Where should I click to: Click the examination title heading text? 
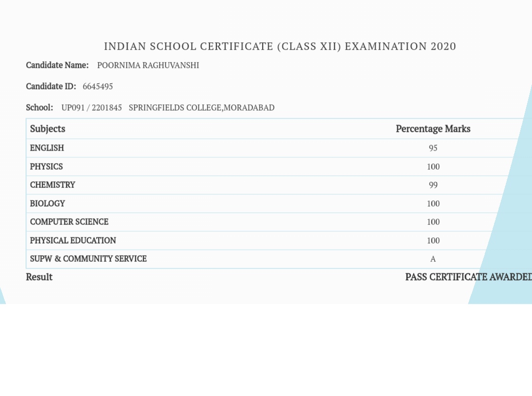pyautogui.click(x=280, y=46)
